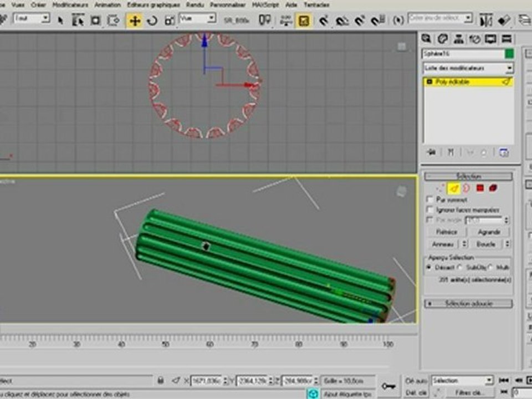The width and height of the screenshot is (532, 399).
Task: Select the Move tool in main toolbar
Action: pyautogui.click(x=134, y=21)
